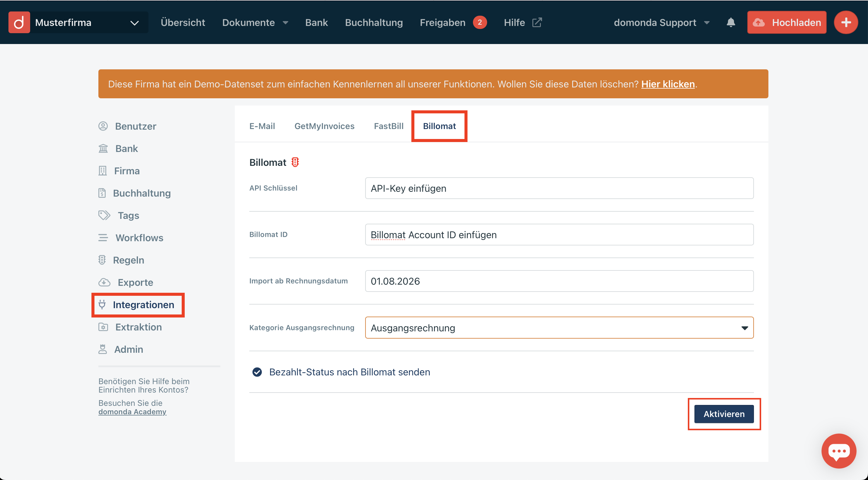Open the notifications bell

730,22
